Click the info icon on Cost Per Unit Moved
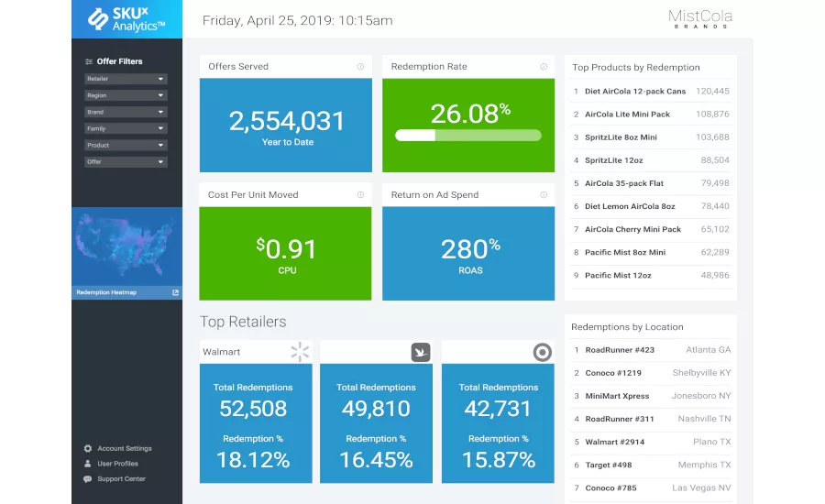The height and width of the screenshot is (504, 825). [360, 194]
